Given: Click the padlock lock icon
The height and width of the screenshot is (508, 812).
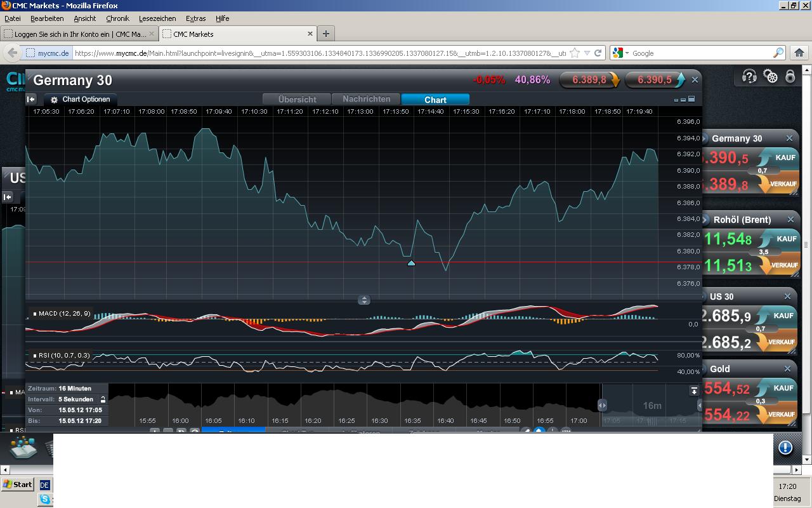Looking at the screenshot, I should 790,77.
